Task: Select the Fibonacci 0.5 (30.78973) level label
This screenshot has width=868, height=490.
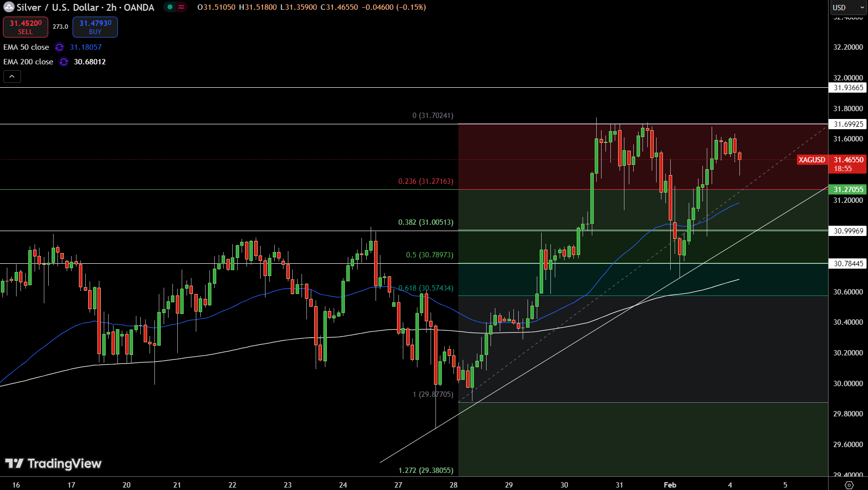Action: click(x=430, y=255)
